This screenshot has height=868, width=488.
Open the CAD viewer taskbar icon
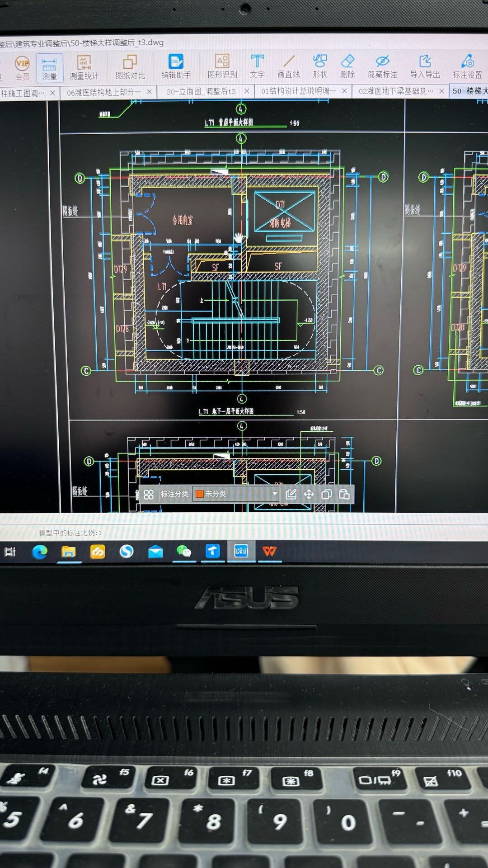[x=241, y=551]
